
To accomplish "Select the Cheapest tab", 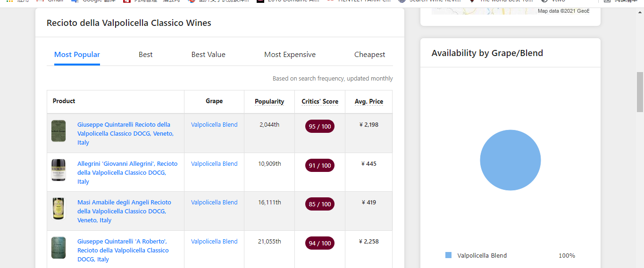I will [x=369, y=55].
